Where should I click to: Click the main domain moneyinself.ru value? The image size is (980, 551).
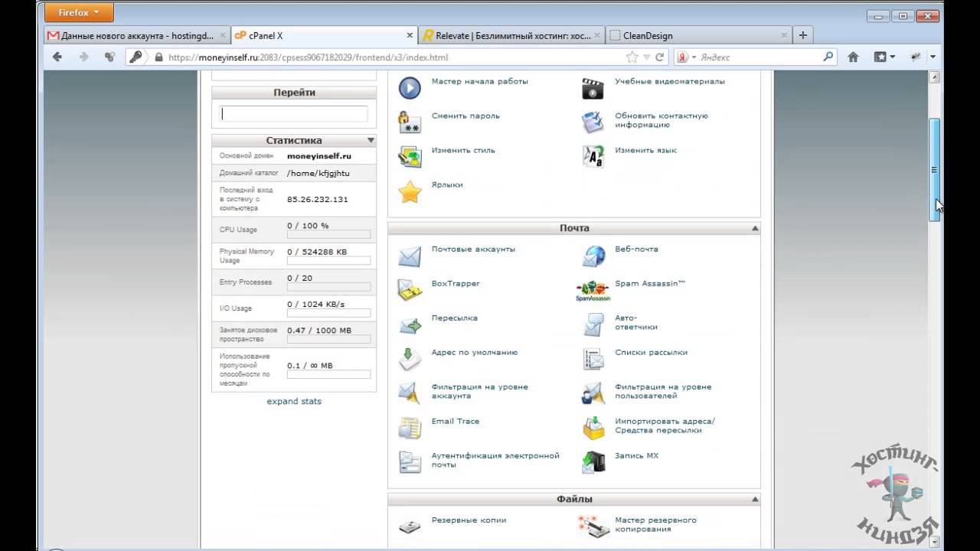(x=319, y=155)
